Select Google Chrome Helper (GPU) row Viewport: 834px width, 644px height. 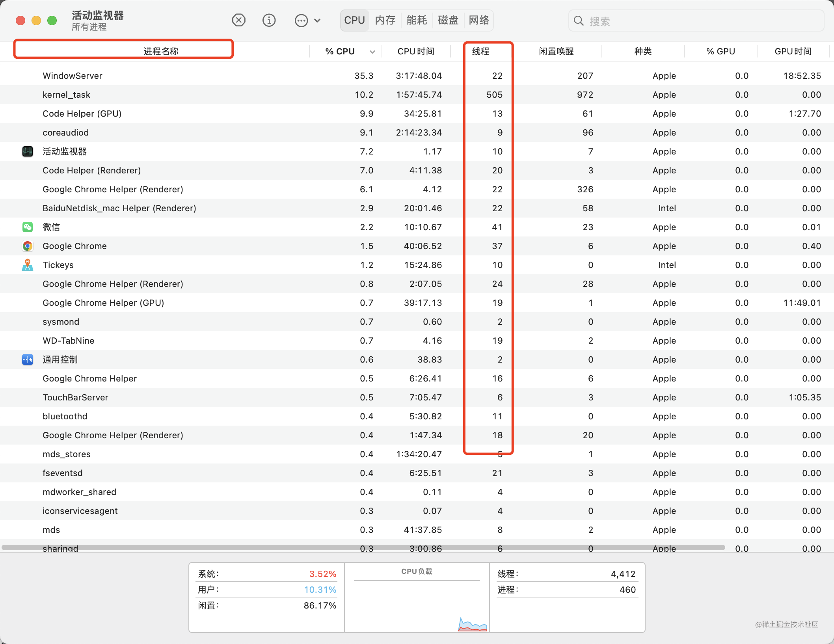(417, 303)
